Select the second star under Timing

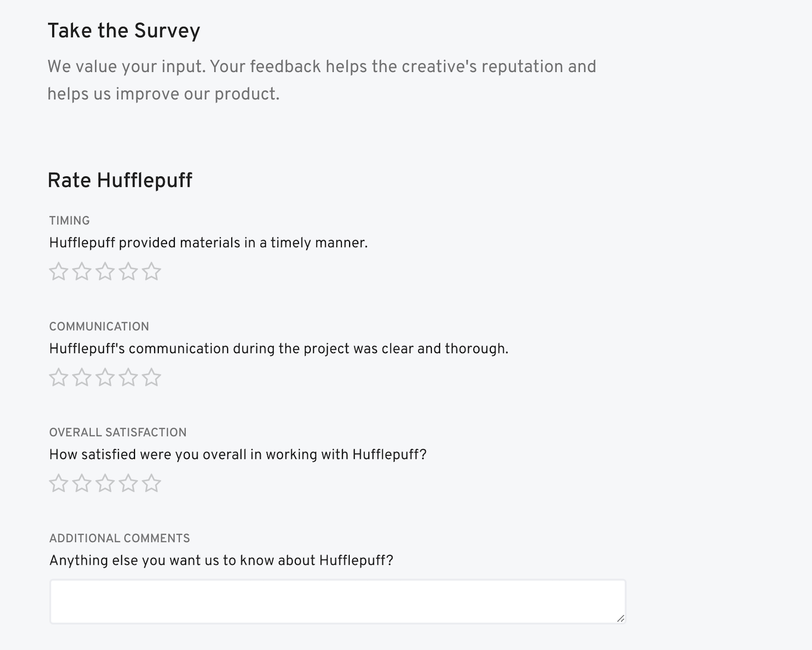(81, 270)
